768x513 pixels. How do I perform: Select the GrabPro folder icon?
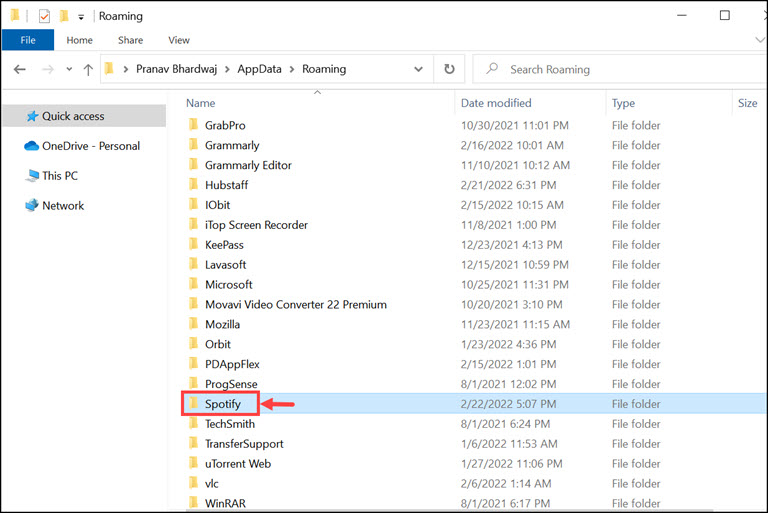(x=193, y=124)
